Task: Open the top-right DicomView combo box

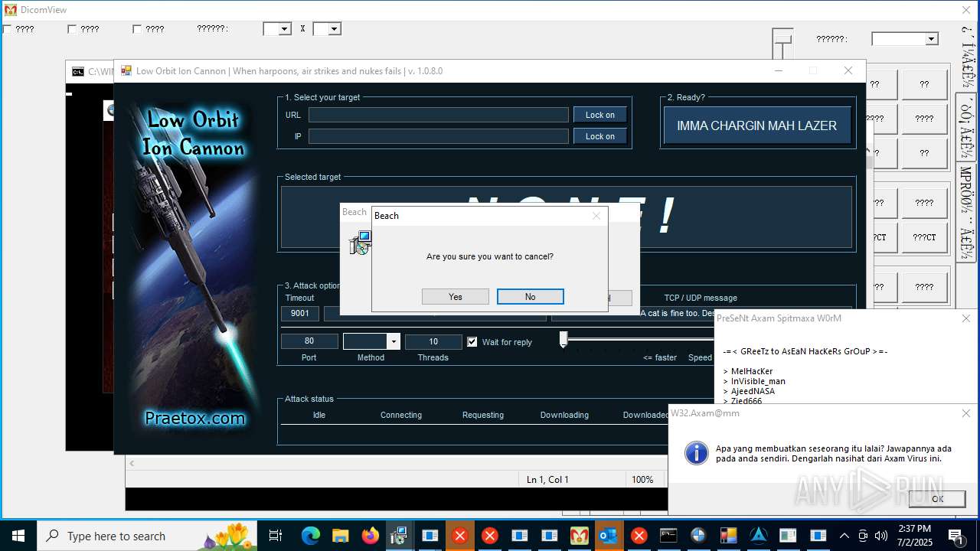Action: (905, 39)
